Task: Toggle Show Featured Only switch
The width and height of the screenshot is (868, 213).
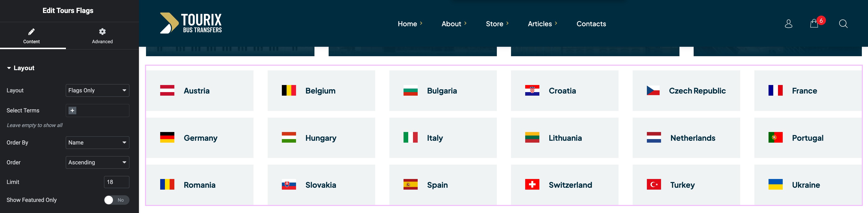Action: tap(116, 200)
